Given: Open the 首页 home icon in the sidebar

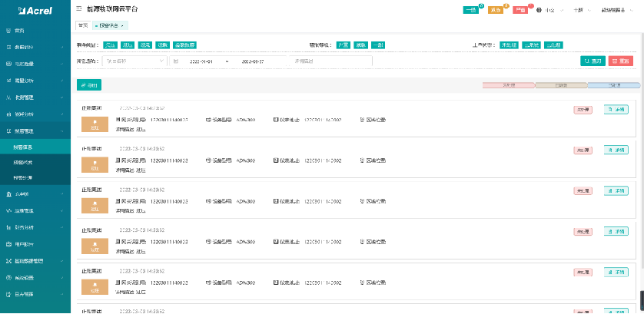Looking at the screenshot, I should coord(8,31).
